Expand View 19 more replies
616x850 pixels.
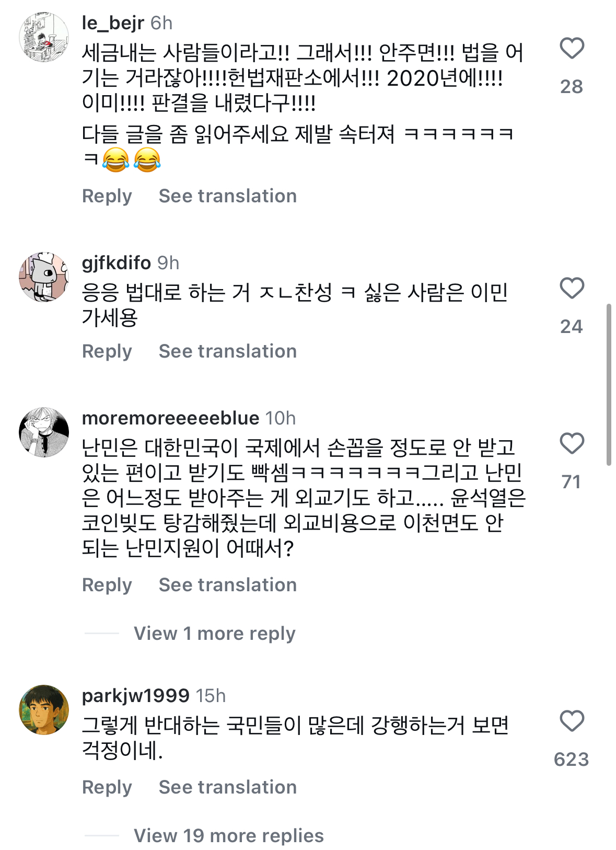point(228,836)
